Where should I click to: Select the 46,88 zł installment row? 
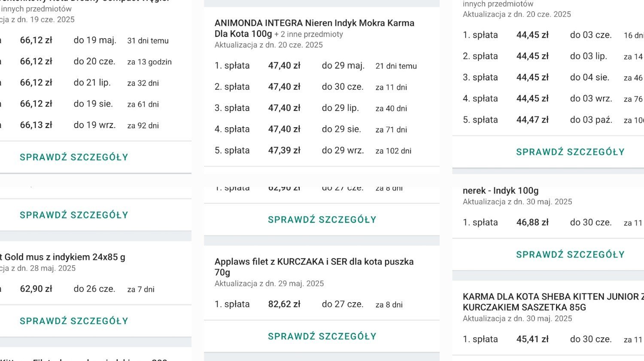tap(553, 223)
